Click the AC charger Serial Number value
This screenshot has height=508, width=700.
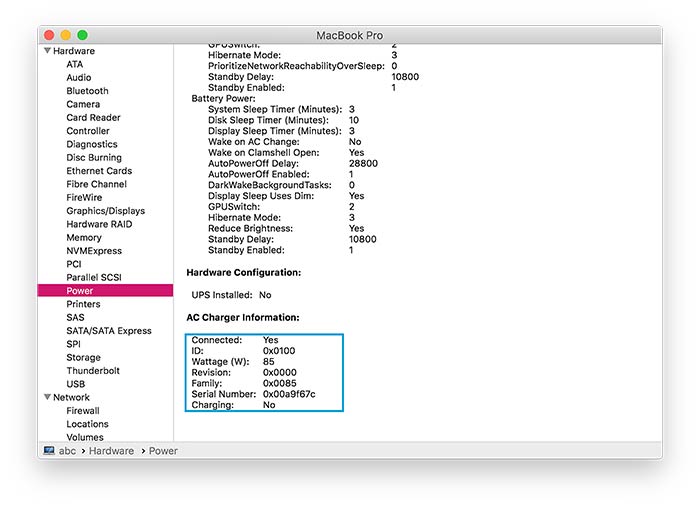[x=288, y=394]
